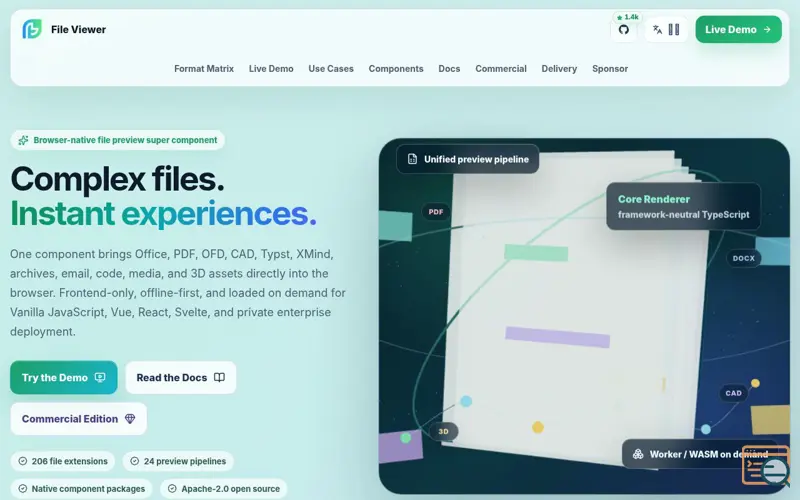
Task: Click the Worker / WASM on demand label
Action: [x=699, y=454]
